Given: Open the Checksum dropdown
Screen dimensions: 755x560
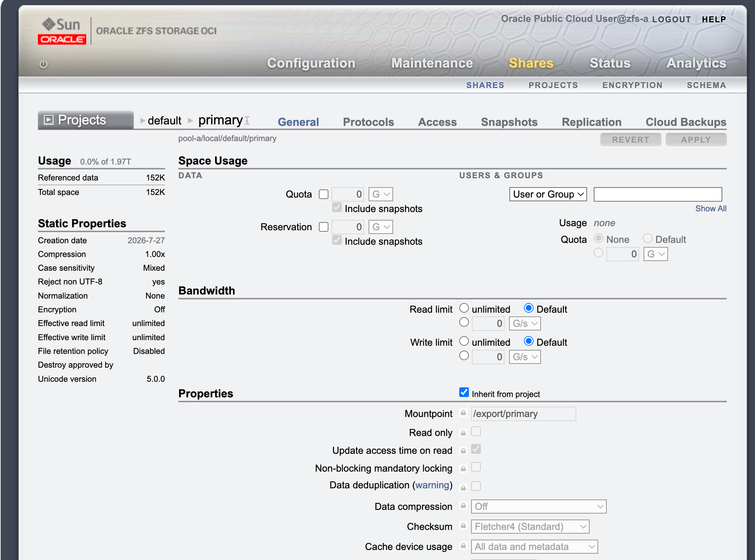Looking at the screenshot, I should [530, 527].
